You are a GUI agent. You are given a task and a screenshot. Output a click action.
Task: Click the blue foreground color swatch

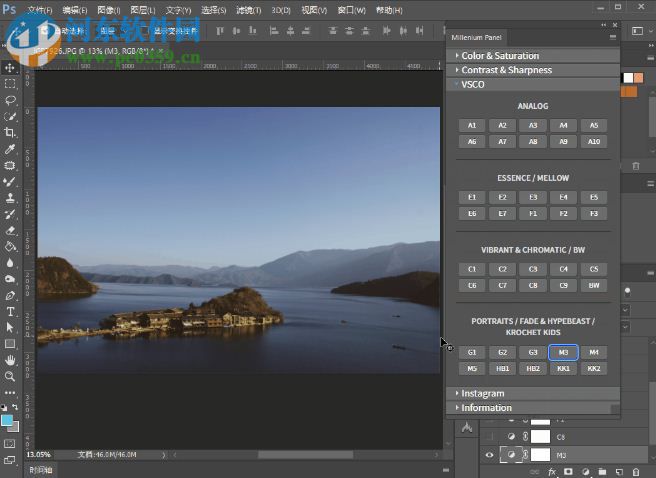7,419
